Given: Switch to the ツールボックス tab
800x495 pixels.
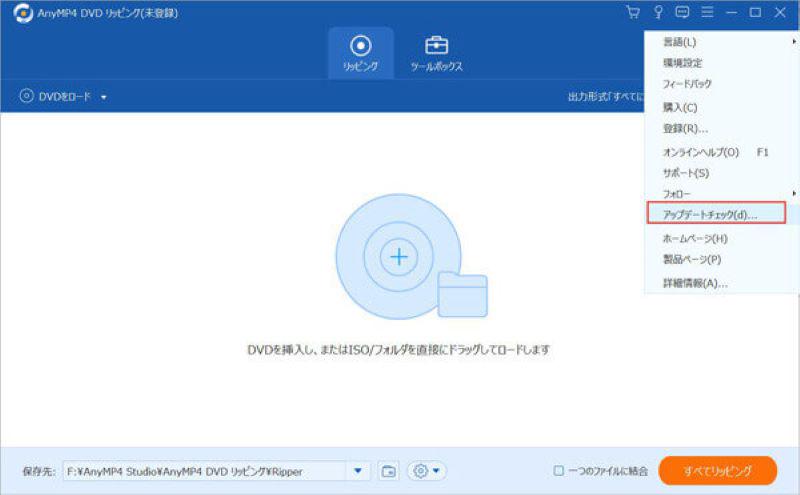Looking at the screenshot, I should coord(436,53).
